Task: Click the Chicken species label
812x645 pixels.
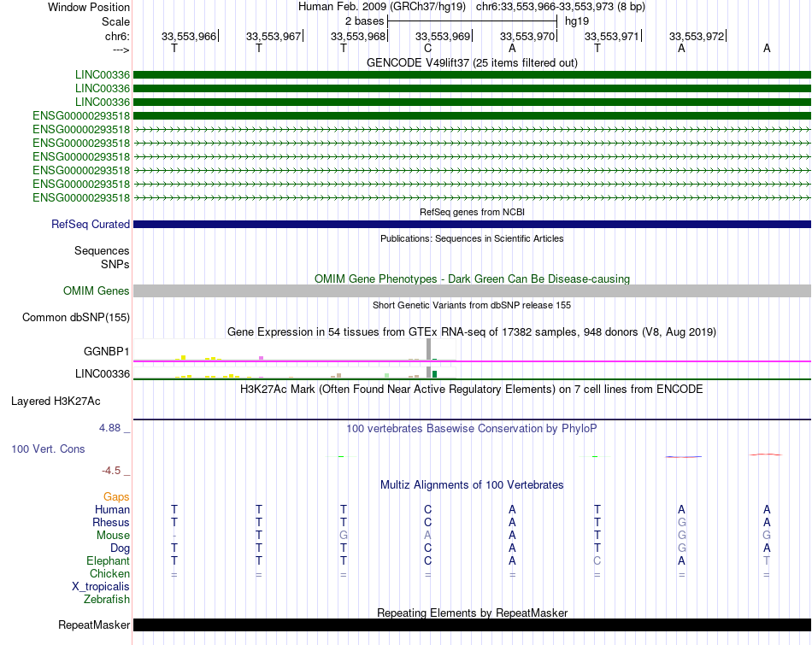Action: 109,573
